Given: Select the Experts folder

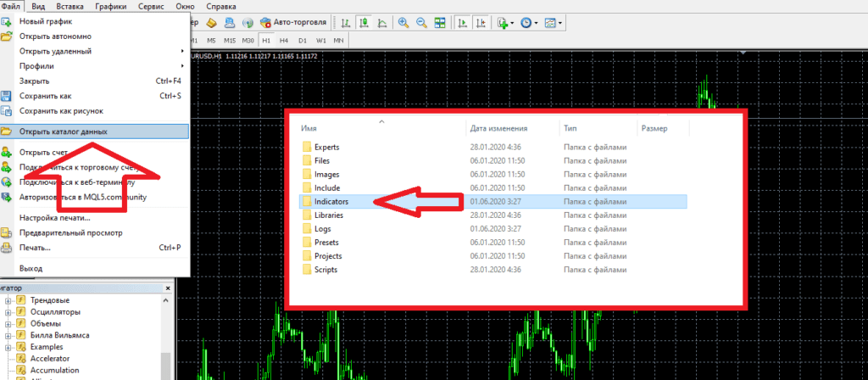Looking at the screenshot, I should coord(327,148).
